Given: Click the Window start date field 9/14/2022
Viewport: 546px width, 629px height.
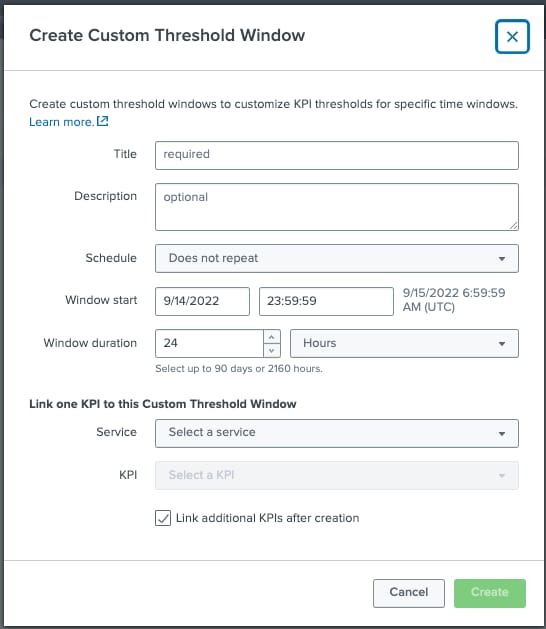Looking at the screenshot, I should pyautogui.click(x=202, y=301).
